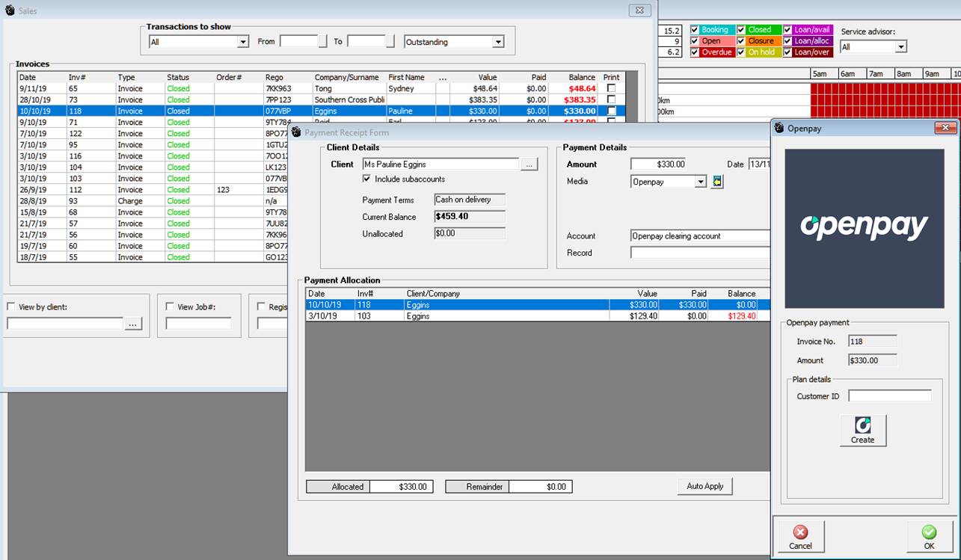The height and width of the screenshot is (560, 961).
Task: Open the From date picker button
Action: pos(323,42)
